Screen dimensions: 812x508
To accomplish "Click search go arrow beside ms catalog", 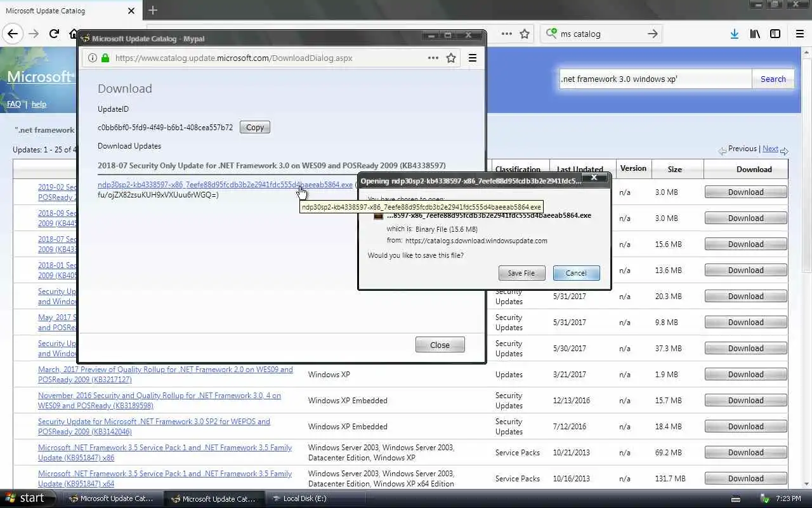I will pos(652,34).
